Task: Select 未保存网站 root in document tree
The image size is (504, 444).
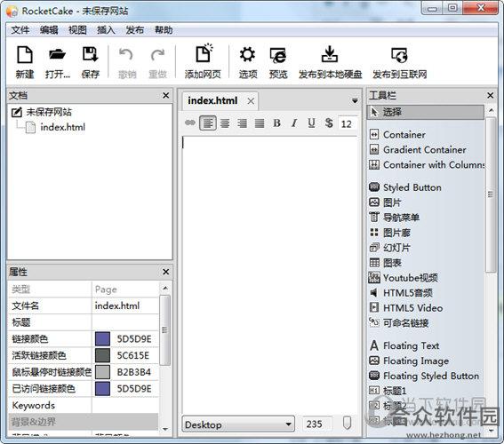Action: coord(49,112)
